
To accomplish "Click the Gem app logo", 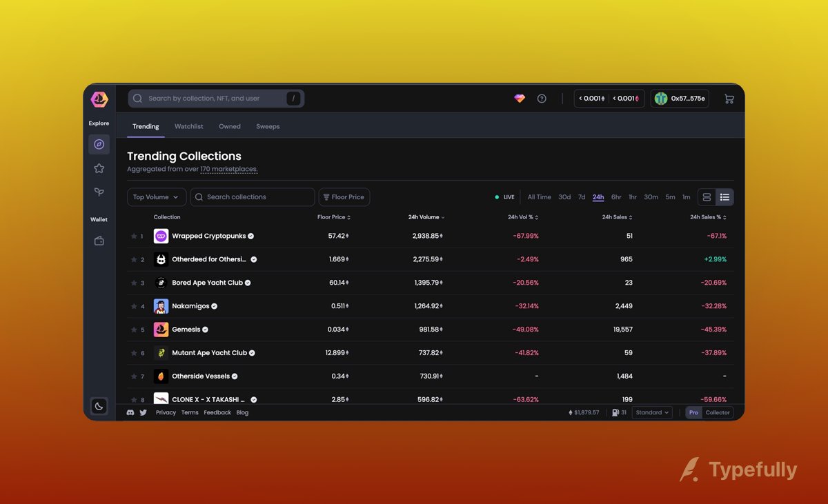I will pos(99,99).
